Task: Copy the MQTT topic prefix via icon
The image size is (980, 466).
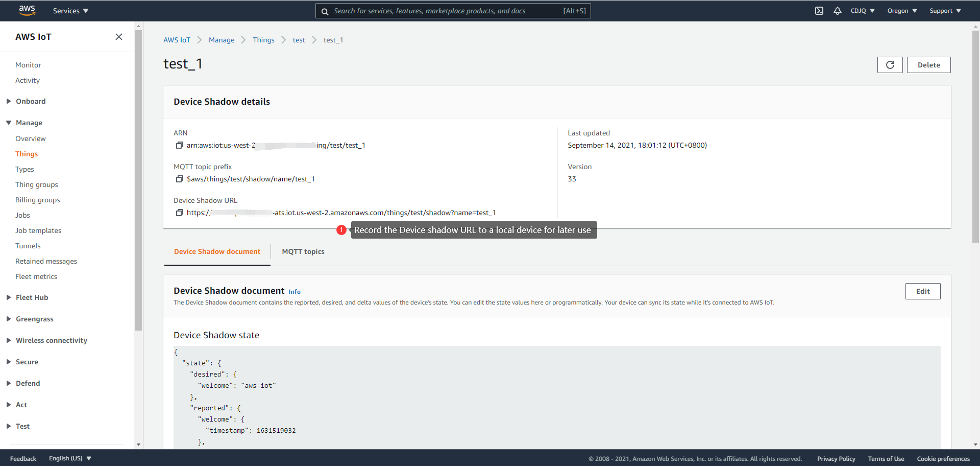Action: [x=179, y=179]
